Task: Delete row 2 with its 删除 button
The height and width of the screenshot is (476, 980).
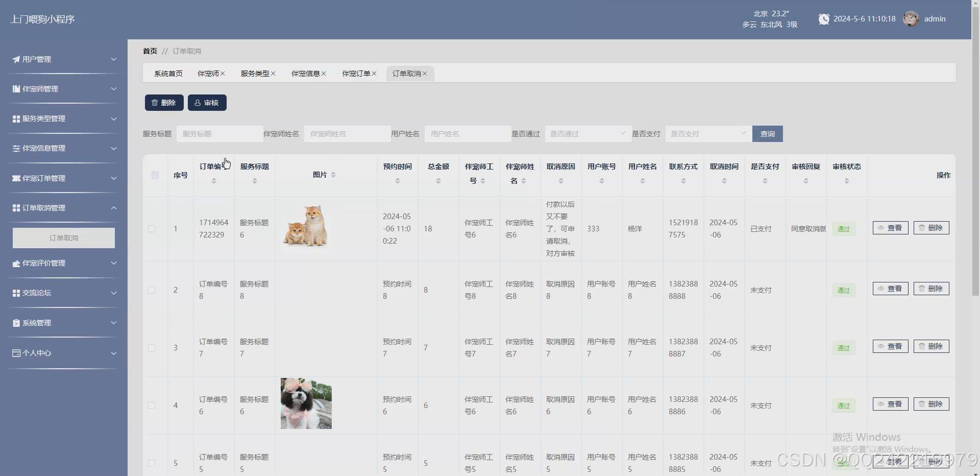Action: point(931,289)
